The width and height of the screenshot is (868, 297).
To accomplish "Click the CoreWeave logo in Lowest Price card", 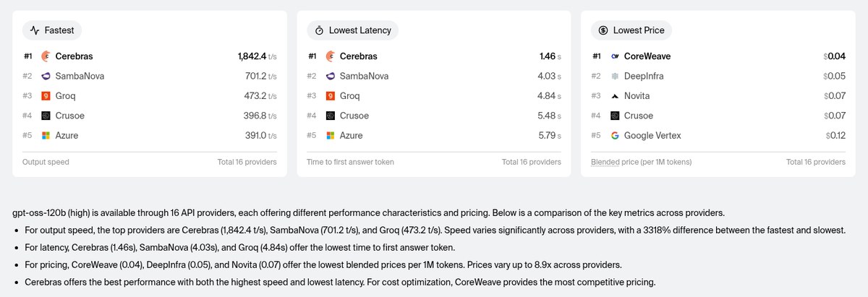I will click(614, 56).
